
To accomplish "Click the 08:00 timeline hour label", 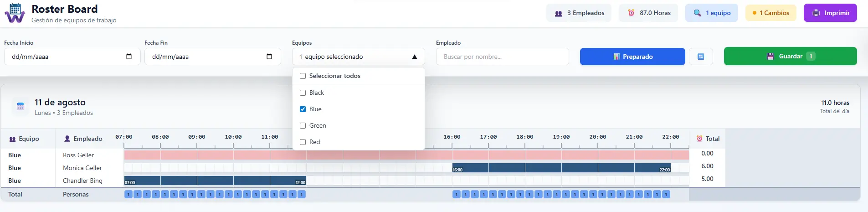I will click(160, 137).
